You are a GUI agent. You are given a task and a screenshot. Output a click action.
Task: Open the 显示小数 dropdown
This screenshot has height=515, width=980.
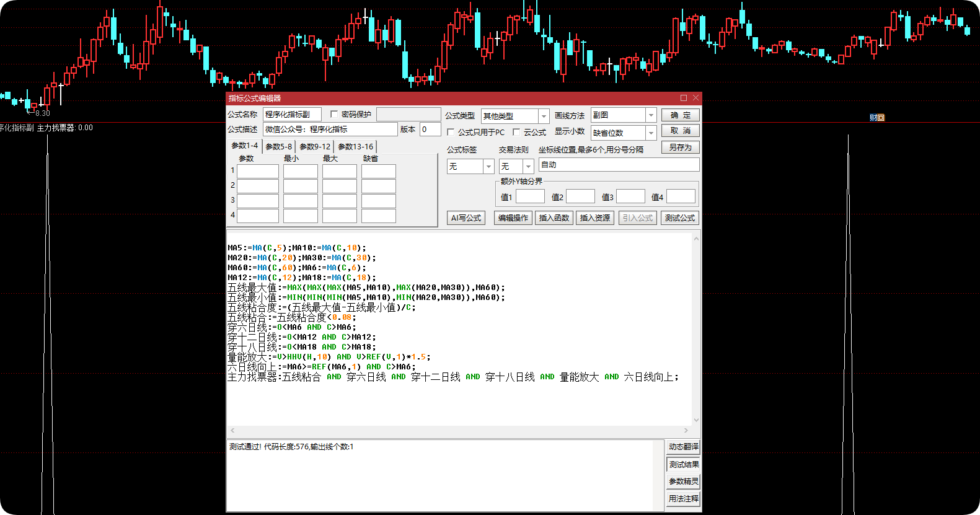[651, 133]
